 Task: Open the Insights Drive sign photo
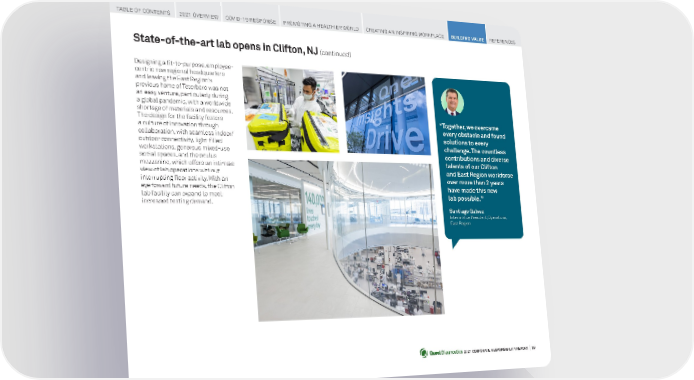[386, 114]
